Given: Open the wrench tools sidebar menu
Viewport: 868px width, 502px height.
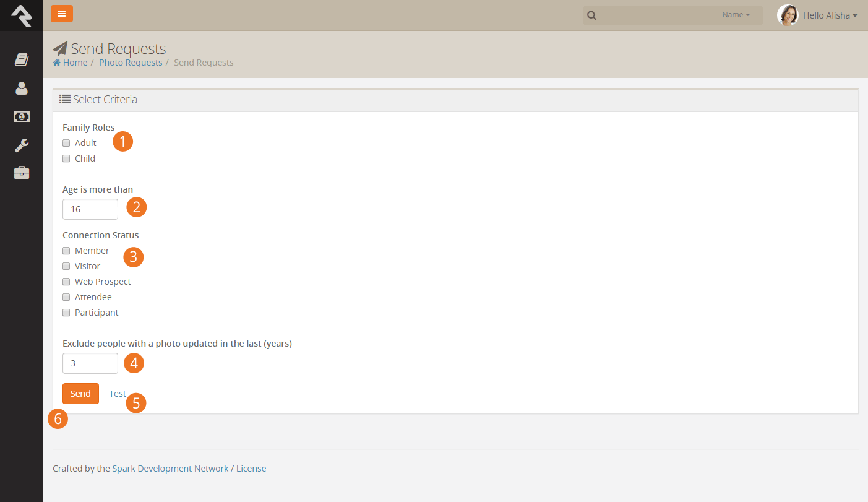Looking at the screenshot, I should coord(22,145).
